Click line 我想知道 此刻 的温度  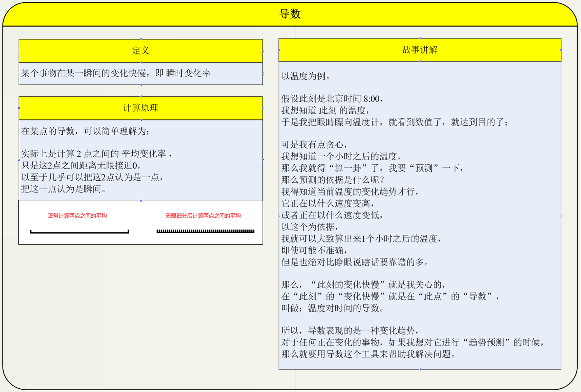click(x=325, y=110)
